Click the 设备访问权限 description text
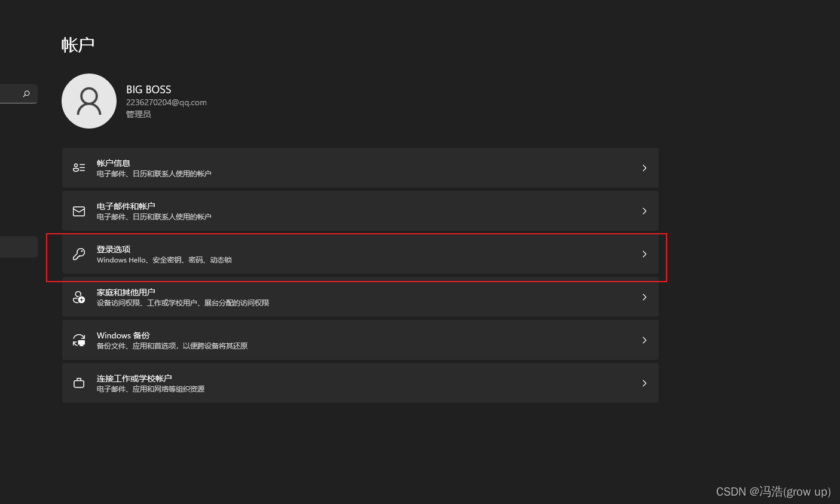The image size is (840, 504). click(x=183, y=303)
